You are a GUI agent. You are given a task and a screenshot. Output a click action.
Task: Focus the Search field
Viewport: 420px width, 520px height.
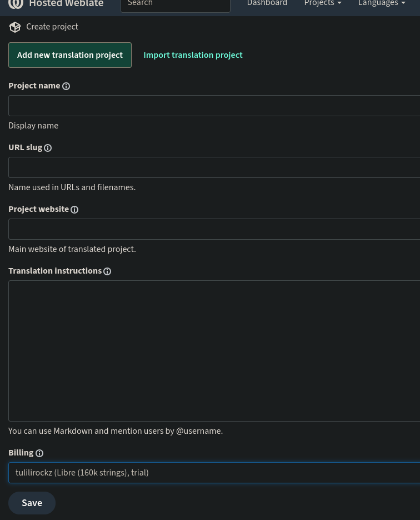coord(175,4)
